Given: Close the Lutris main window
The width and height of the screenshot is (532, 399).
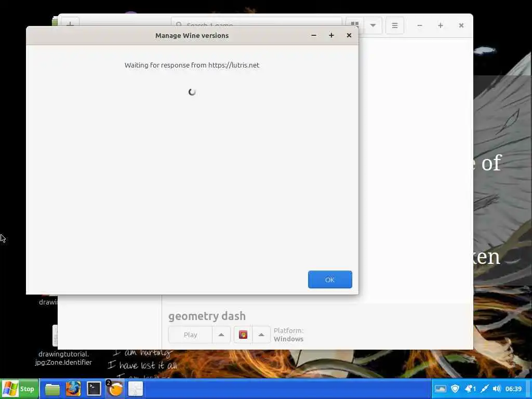Looking at the screenshot, I should (461, 25).
